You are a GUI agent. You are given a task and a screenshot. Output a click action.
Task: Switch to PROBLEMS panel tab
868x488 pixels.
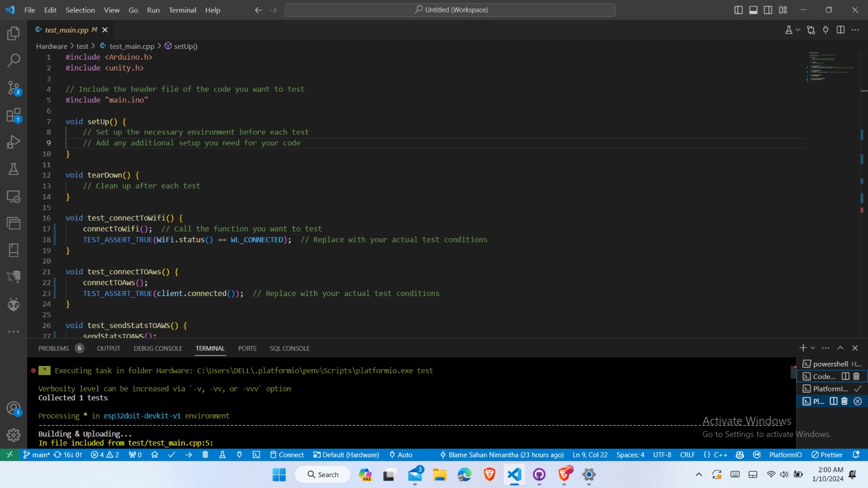point(54,348)
